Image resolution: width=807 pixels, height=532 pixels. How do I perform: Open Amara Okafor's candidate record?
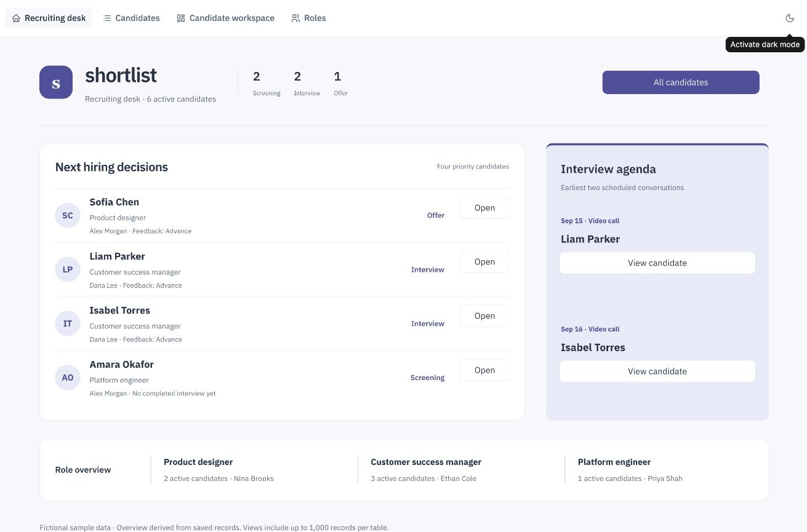[x=484, y=370]
